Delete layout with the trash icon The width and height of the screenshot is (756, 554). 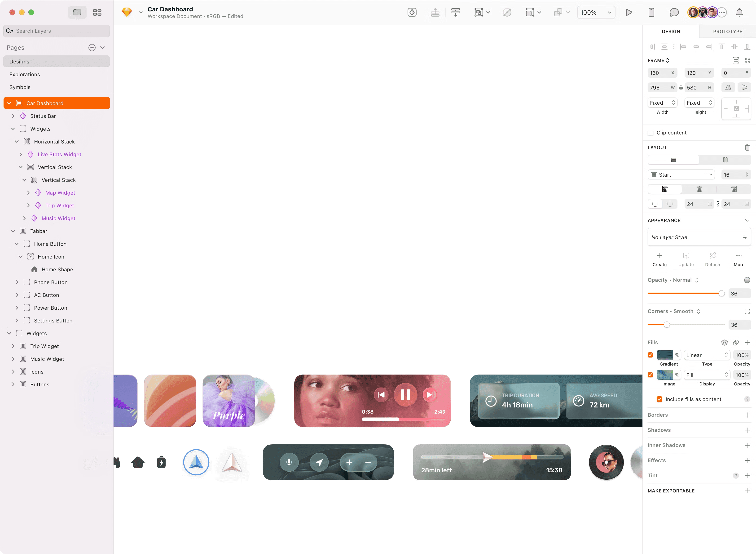point(747,147)
